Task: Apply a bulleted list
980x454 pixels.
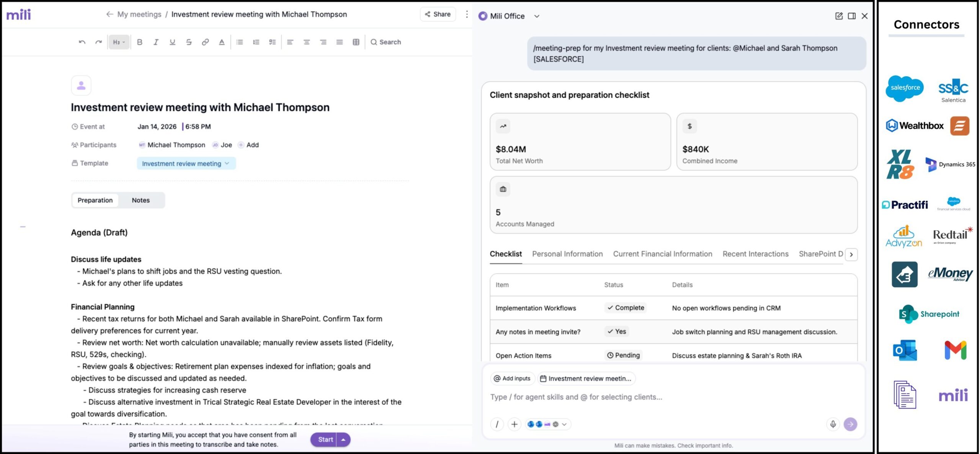Action: 240,42
